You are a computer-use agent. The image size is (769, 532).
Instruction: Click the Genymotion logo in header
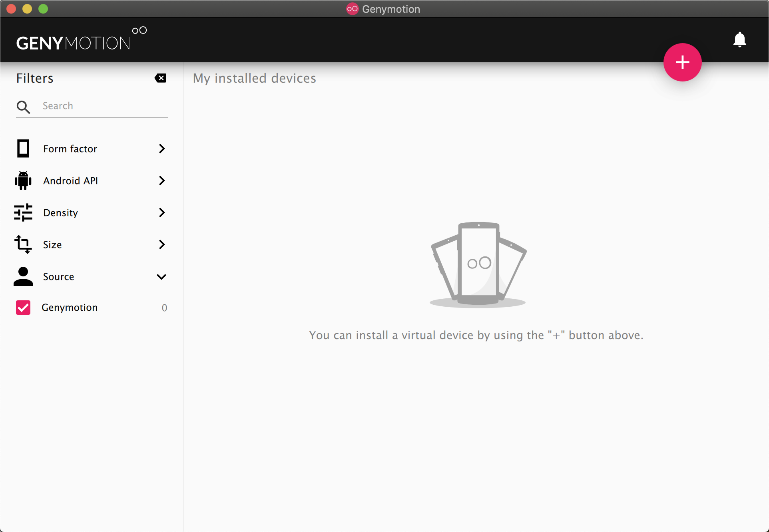(x=82, y=39)
